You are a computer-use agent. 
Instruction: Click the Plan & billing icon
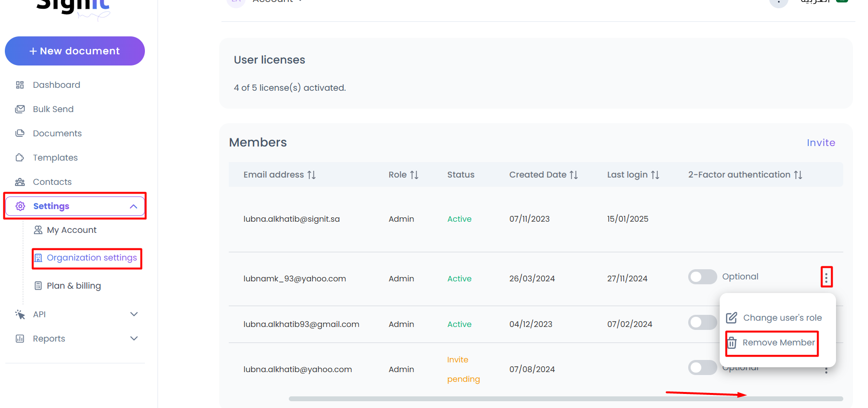pos(38,286)
